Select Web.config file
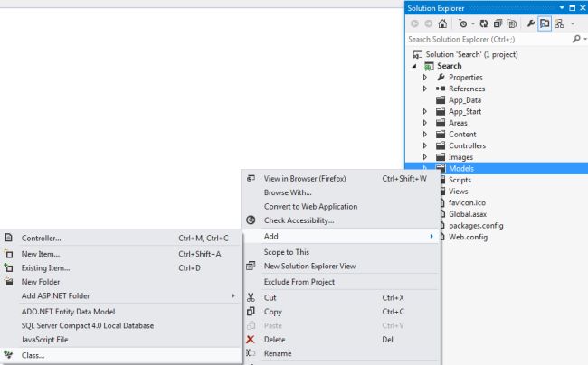588x365 pixels. tap(468, 237)
